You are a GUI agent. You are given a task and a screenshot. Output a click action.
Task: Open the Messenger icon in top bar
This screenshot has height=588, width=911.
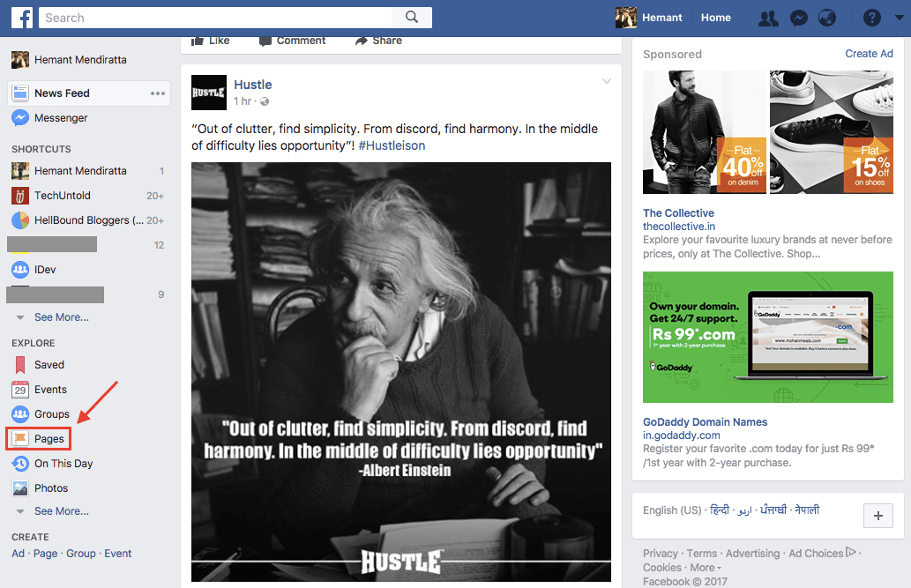[x=799, y=18]
